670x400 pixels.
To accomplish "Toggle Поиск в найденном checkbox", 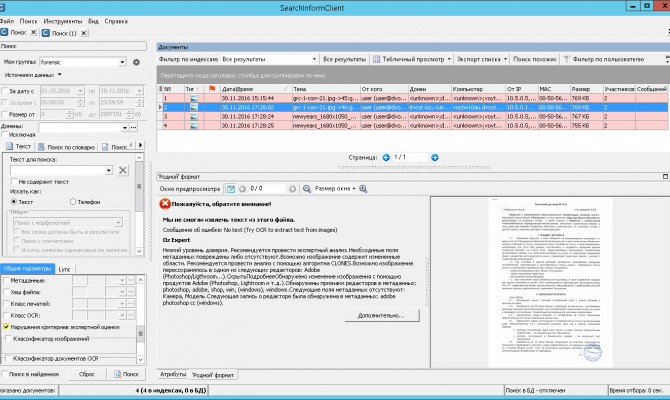I will [x=5, y=374].
